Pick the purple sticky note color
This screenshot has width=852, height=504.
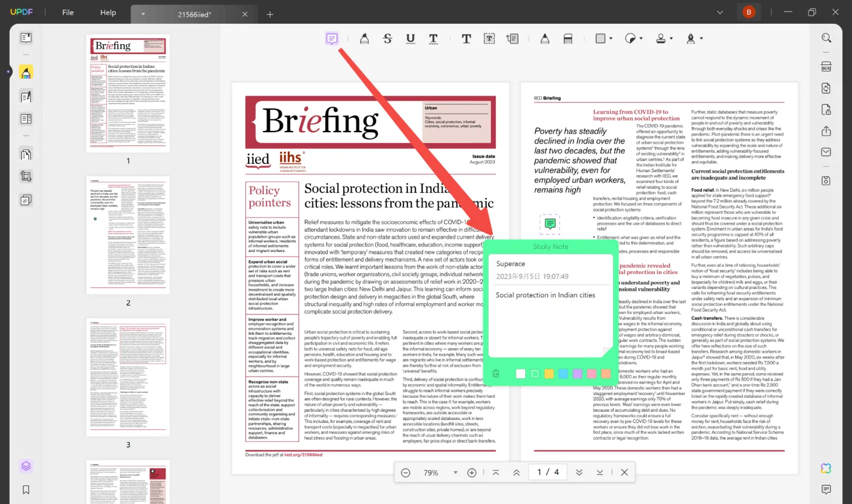577,374
